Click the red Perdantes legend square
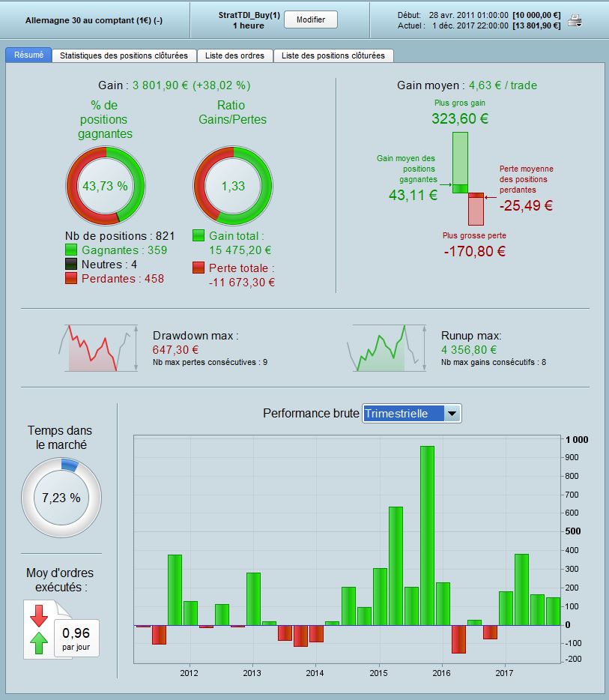Viewport: 609px width, 700px height. [71, 278]
